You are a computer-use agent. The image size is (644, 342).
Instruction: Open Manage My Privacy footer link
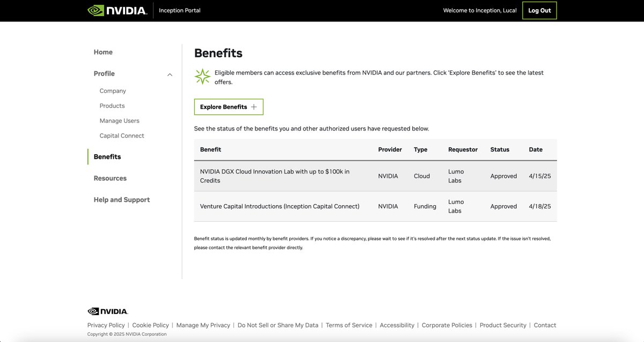pos(203,325)
